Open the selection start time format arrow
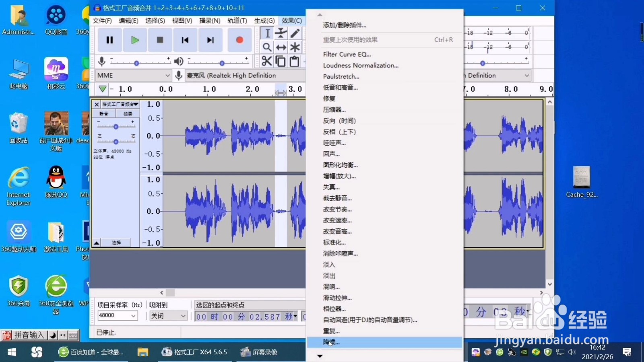This screenshot has width=644, height=362. click(295, 316)
